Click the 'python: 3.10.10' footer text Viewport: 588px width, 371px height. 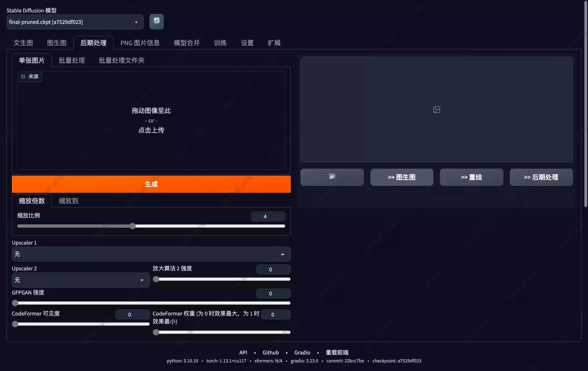[182, 361]
